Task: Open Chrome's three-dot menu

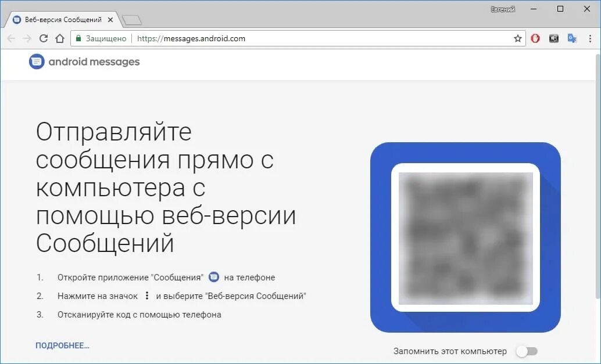Action: [x=590, y=38]
